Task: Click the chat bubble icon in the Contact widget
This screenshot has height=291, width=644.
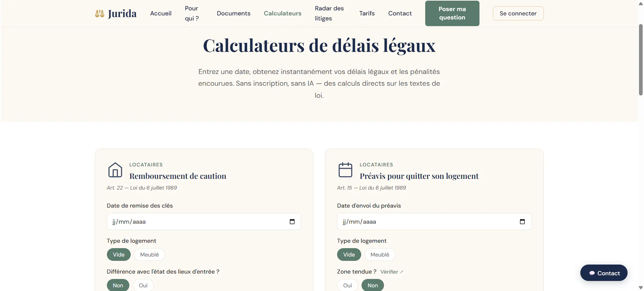Action: point(592,273)
